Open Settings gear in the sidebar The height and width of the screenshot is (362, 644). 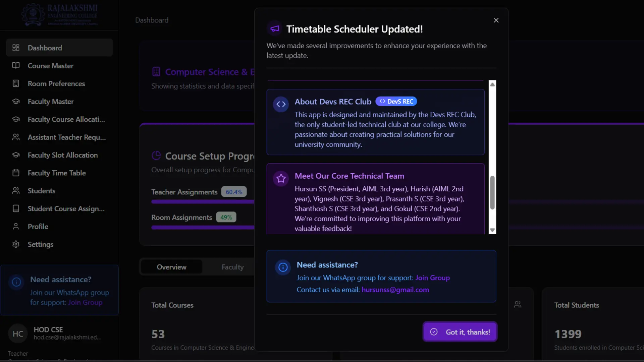[x=16, y=244]
